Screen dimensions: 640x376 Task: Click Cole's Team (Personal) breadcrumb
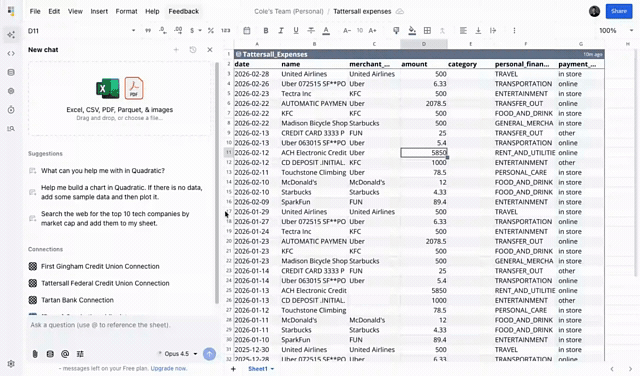coord(289,11)
